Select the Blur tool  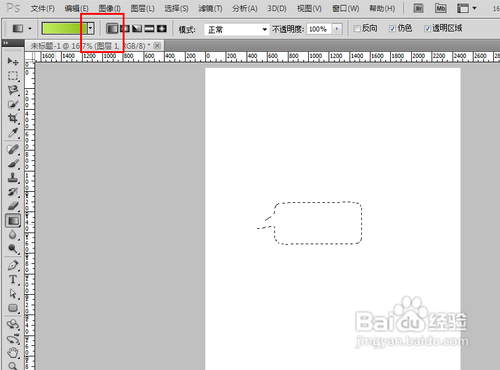pyautogui.click(x=13, y=235)
